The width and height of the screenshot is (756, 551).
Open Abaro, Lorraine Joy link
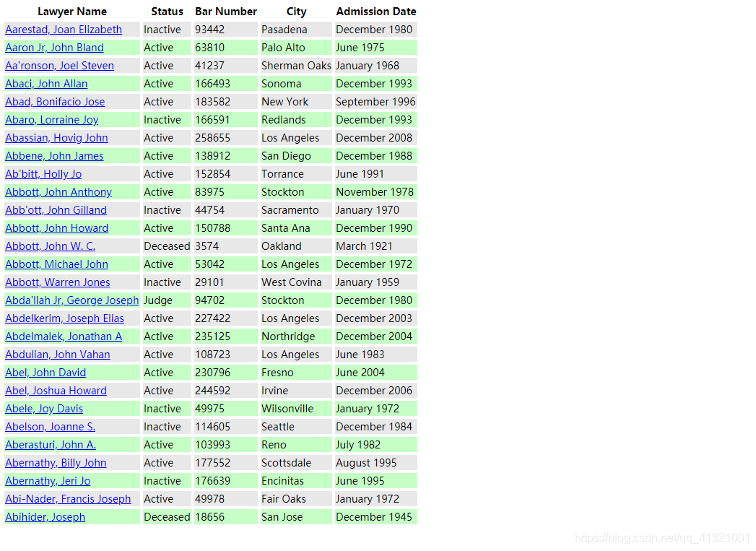[52, 120]
